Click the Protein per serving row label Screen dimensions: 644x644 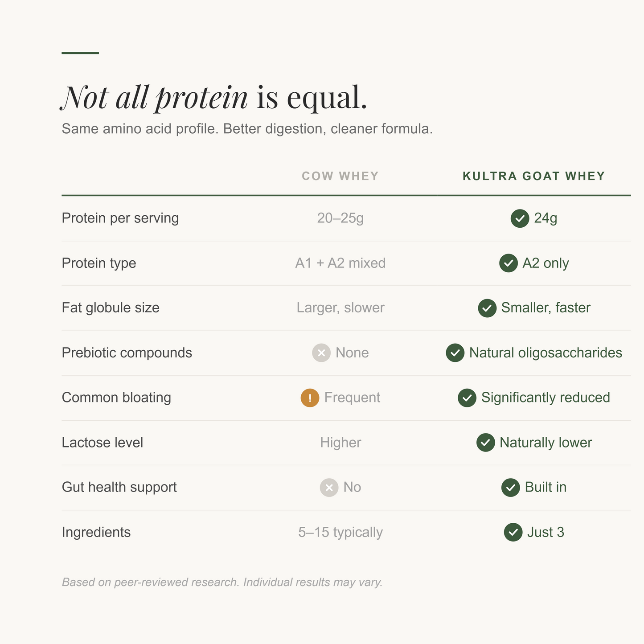click(x=120, y=218)
